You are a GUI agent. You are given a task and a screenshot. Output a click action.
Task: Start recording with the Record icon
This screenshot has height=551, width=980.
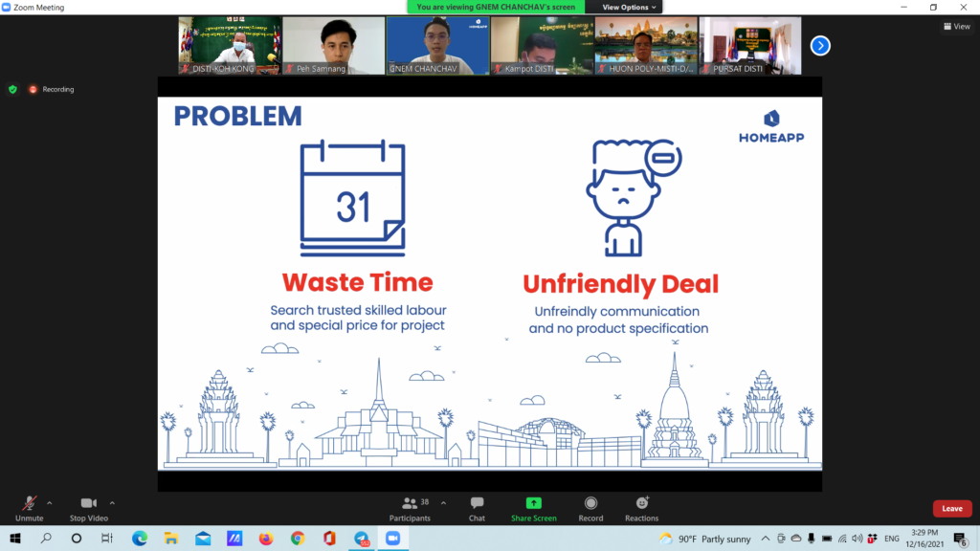click(590, 504)
